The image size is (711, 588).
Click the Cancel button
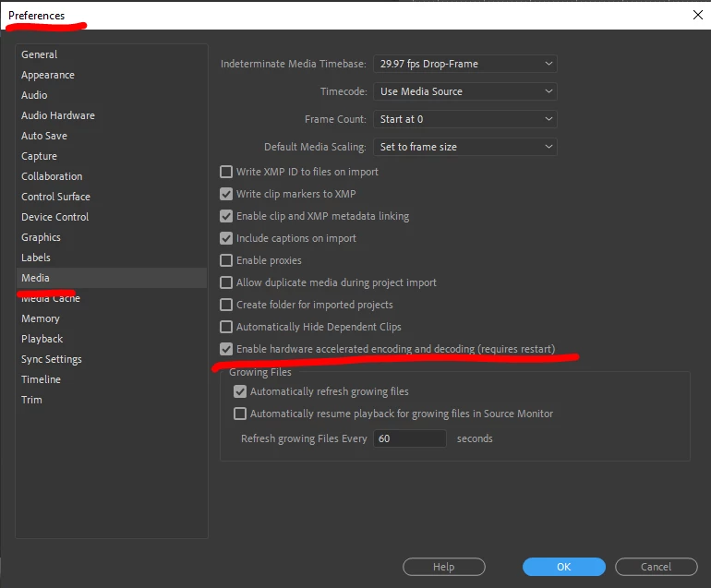point(657,567)
